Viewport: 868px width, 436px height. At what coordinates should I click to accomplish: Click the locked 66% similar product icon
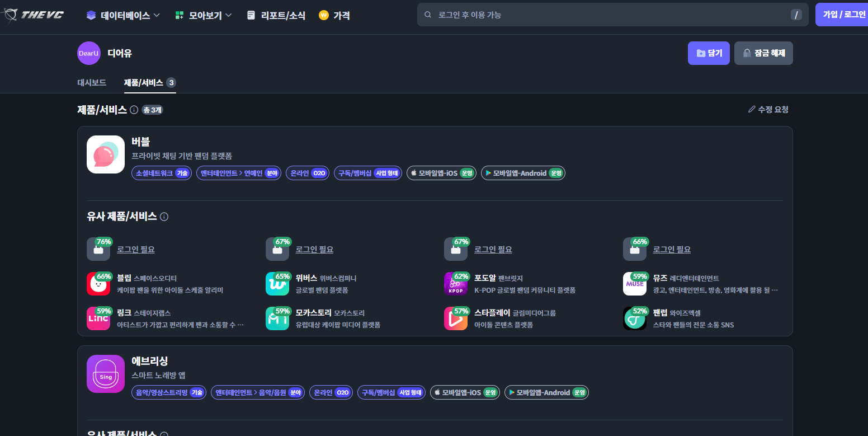pyautogui.click(x=635, y=250)
